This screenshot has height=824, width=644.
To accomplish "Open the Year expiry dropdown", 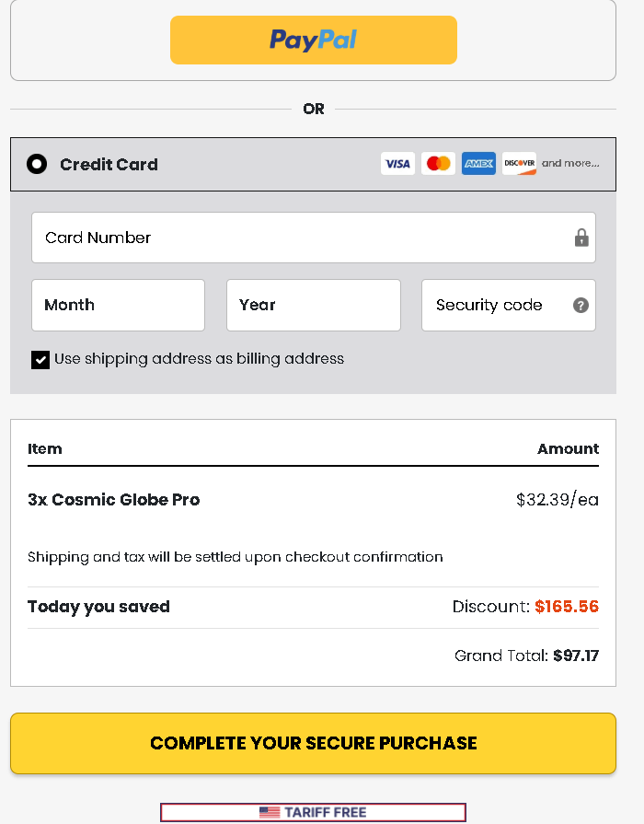I will 313,306.
